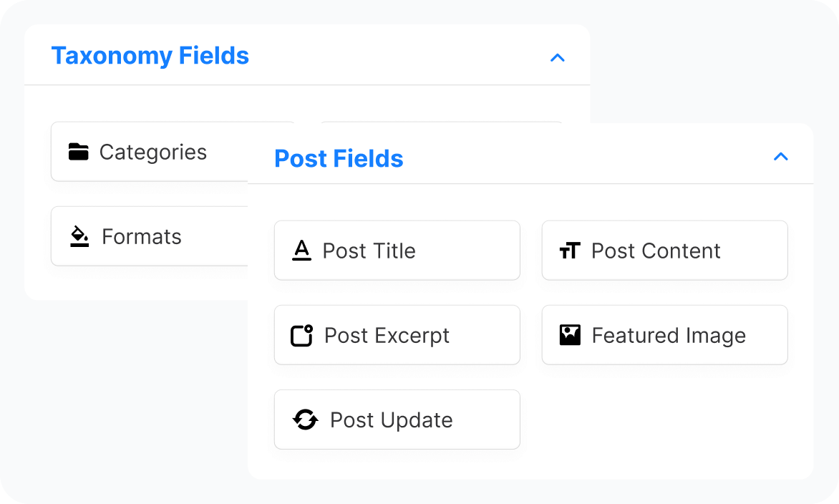839x504 pixels.
Task: Select the Post Excerpt icon
Action: click(x=302, y=335)
